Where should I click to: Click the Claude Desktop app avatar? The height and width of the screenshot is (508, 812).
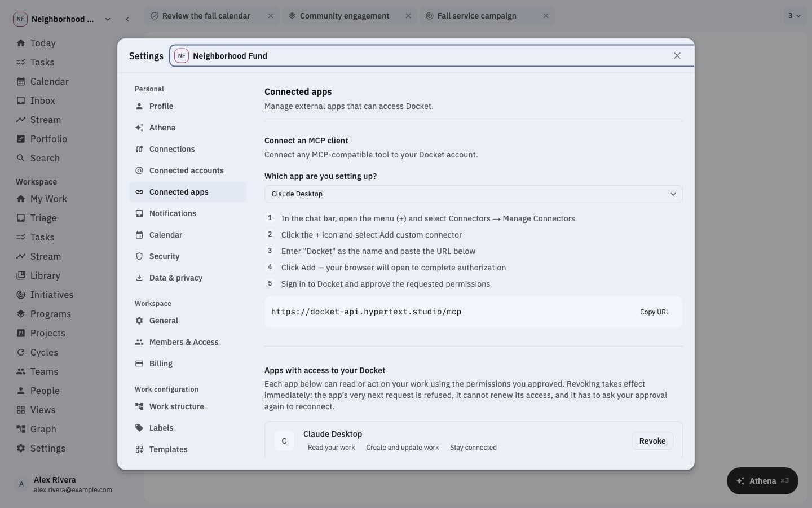point(284,441)
